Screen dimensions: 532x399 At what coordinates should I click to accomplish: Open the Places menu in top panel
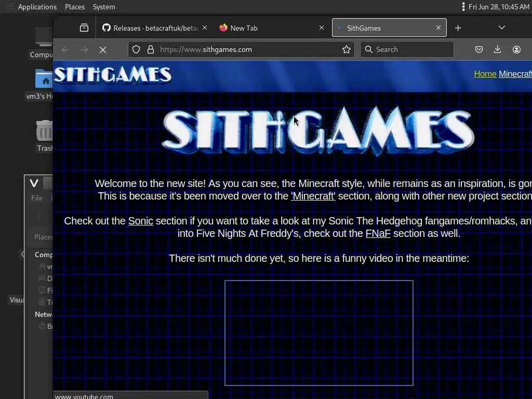pyautogui.click(x=75, y=7)
